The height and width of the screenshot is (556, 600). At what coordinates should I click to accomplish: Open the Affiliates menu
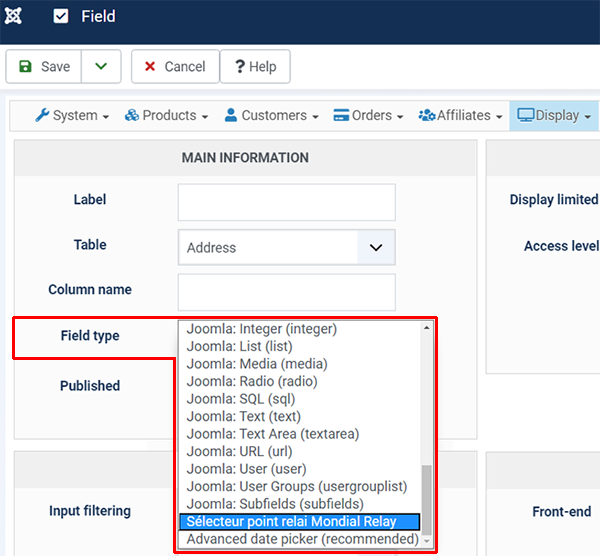[460, 115]
